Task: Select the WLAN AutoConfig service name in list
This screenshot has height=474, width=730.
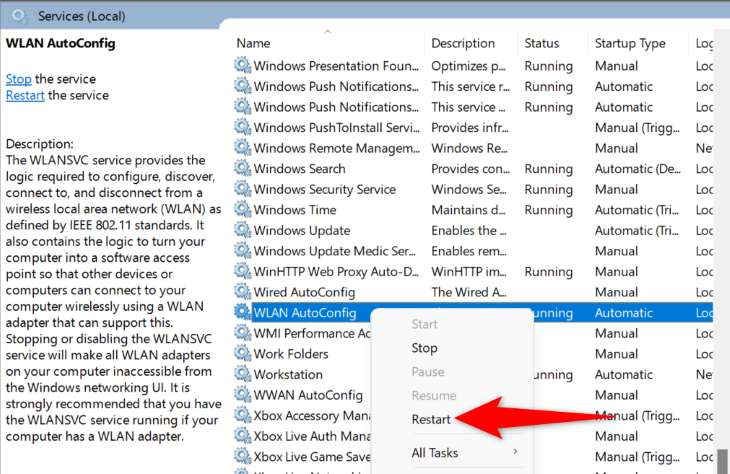Action: click(305, 312)
